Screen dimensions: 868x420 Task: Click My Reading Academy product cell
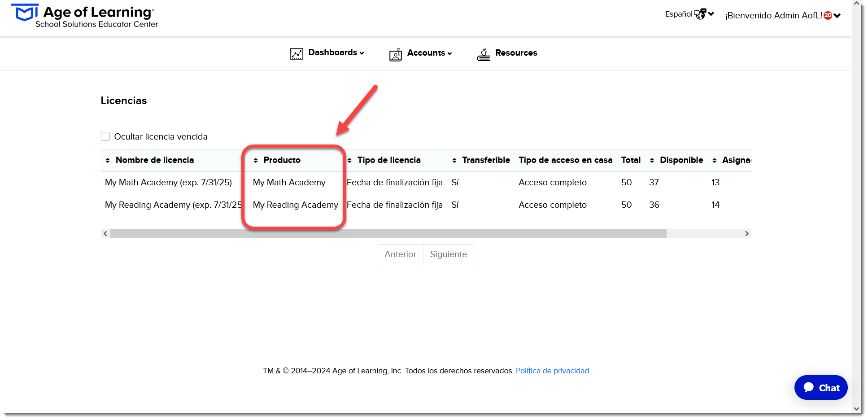tap(296, 205)
